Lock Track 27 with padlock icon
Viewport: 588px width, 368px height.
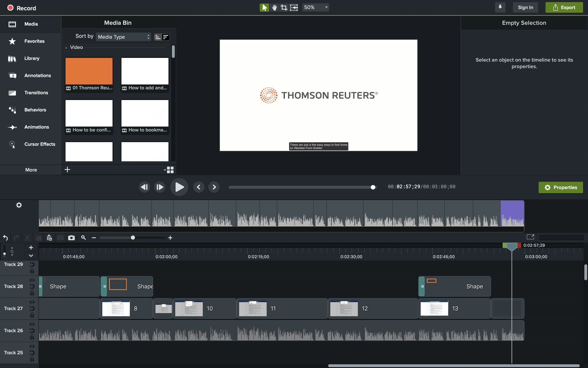[x=32, y=315]
